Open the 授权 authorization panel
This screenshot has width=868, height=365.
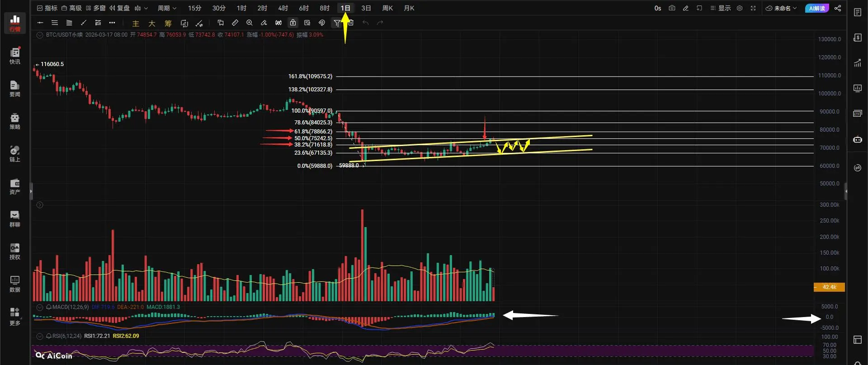[15, 251]
